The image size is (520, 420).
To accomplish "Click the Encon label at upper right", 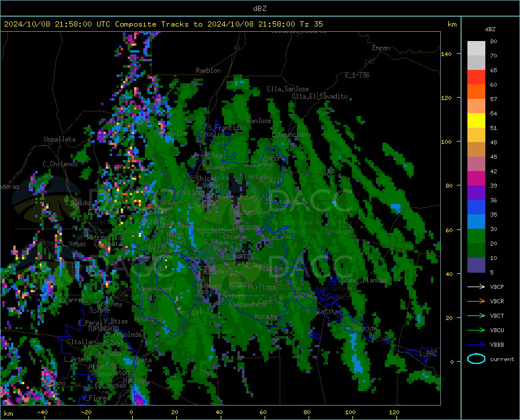I will pyautogui.click(x=381, y=48).
